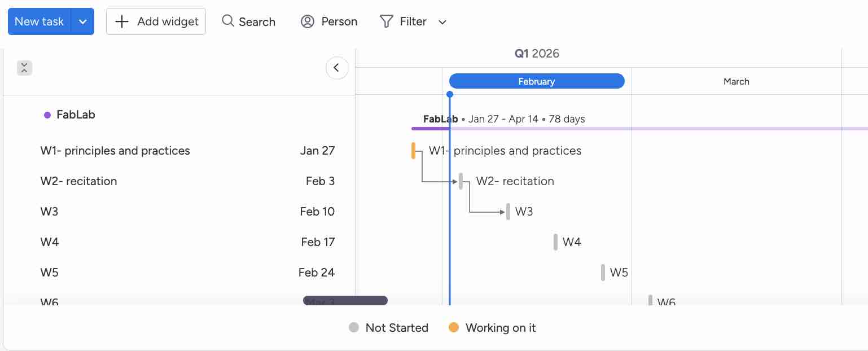
Task: Click the gray W2 recitation Gantt bar
Action: 461,181
